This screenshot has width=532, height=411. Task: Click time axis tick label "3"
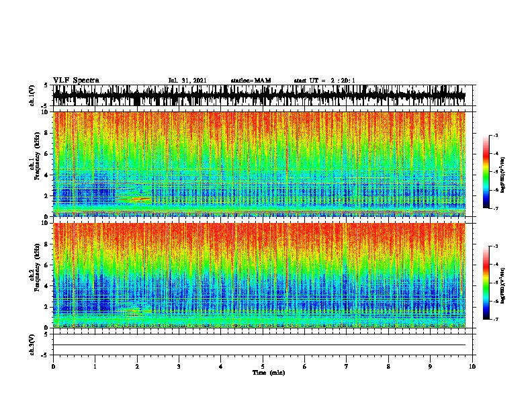(179, 367)
